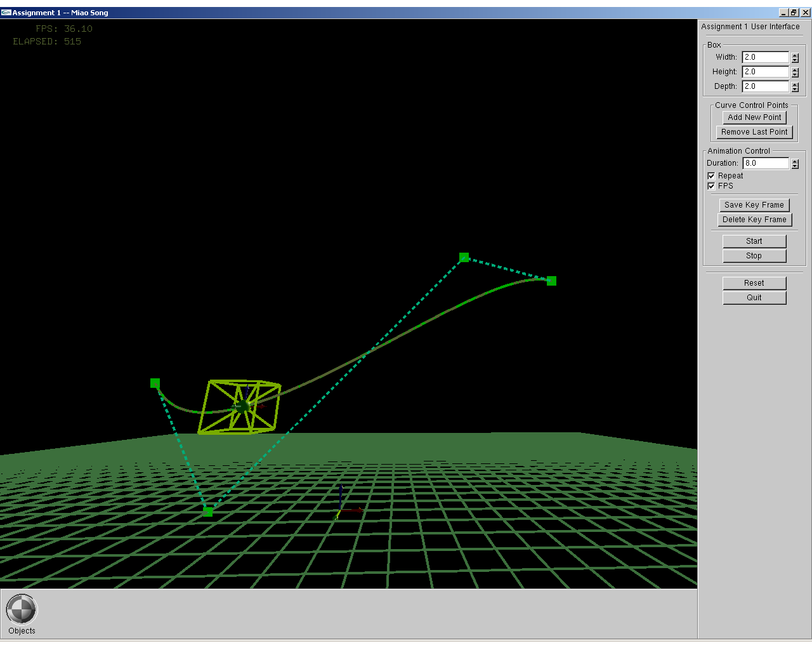812x650 pixels.
Task: Click the wireframe box on the curve
Action: pyautogui.click(x=240, y=407)
